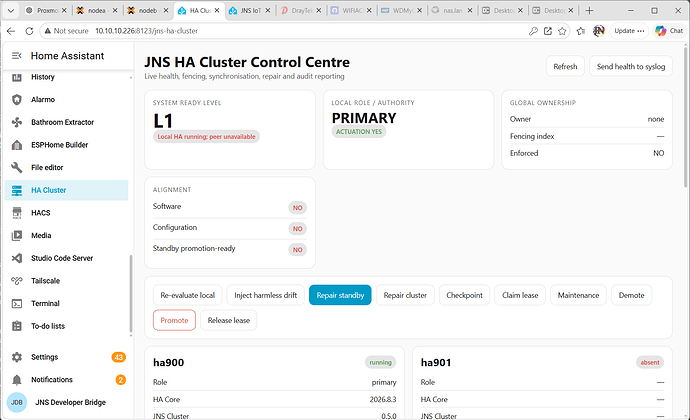Open Terminal icon in sidebar
This screenshot has height=420, width=690.
pyautogui.click(x=17, y=303)
